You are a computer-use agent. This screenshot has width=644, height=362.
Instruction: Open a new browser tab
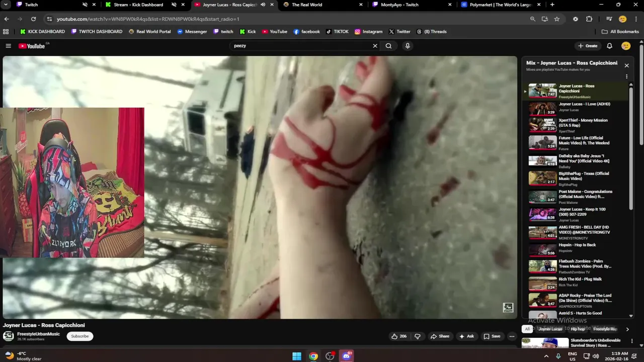[x=552, y=5]
